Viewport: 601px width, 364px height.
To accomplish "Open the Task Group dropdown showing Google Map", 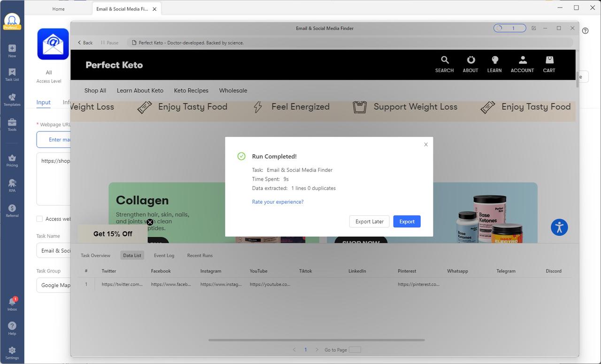I will [x=56, y=285].
